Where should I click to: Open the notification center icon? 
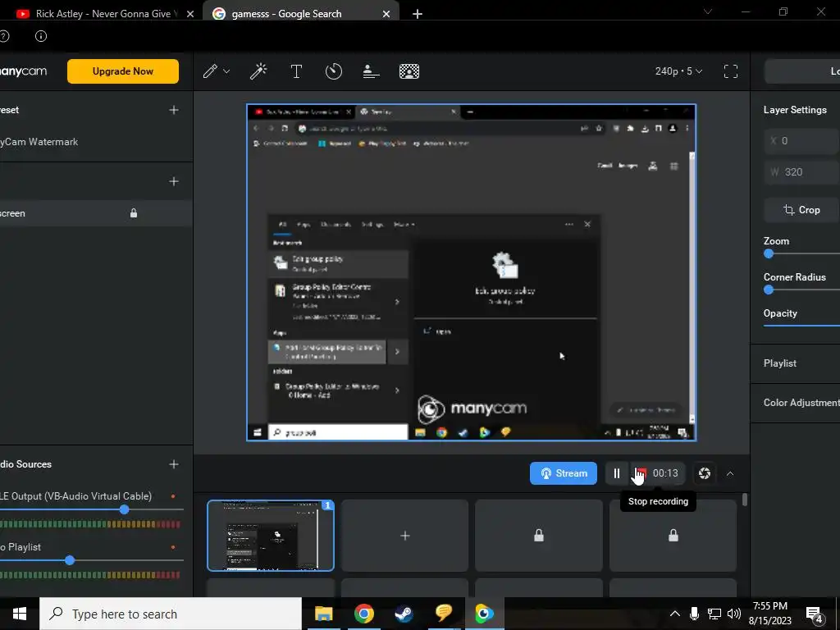(815, 615)
